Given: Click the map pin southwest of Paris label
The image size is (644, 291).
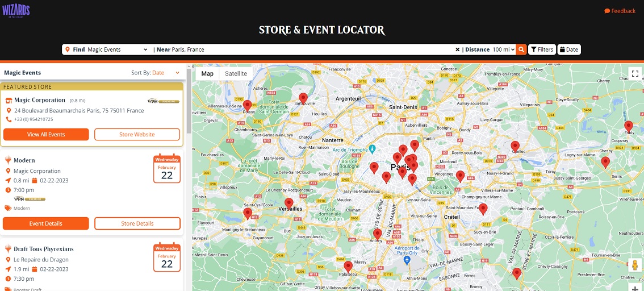Looking at the screenshot, I should click(386, 177).
